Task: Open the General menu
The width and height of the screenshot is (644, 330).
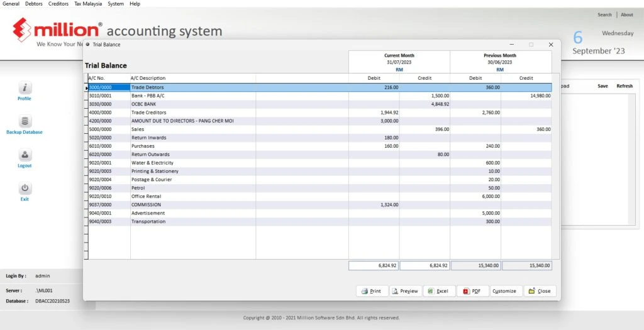Action: click(x=11, y=4)
